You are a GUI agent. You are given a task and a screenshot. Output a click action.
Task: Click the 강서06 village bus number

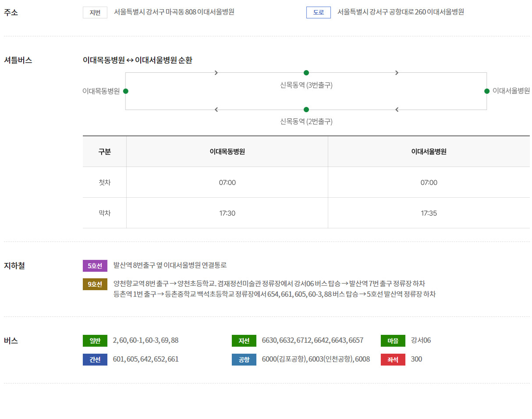[421, 340]
